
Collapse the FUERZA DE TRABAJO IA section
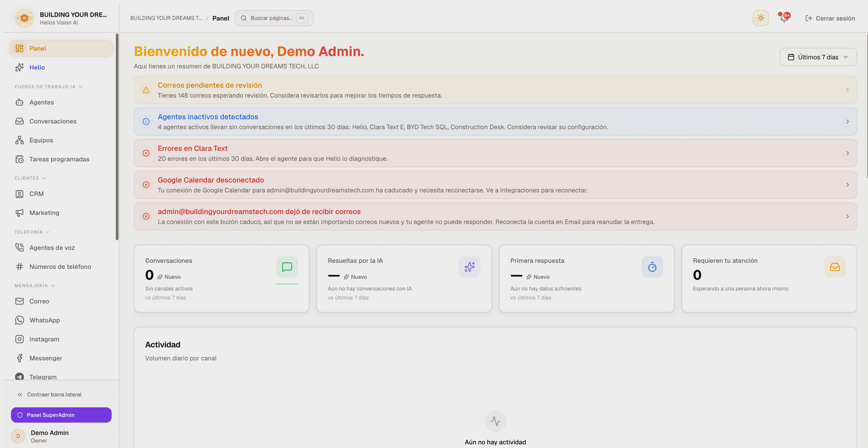point(48,87)
